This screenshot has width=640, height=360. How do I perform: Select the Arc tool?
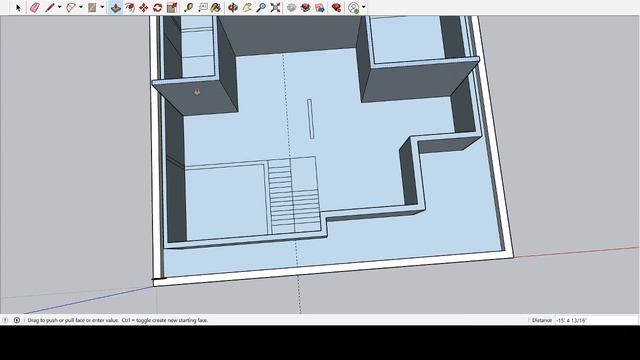pos(71,7)
